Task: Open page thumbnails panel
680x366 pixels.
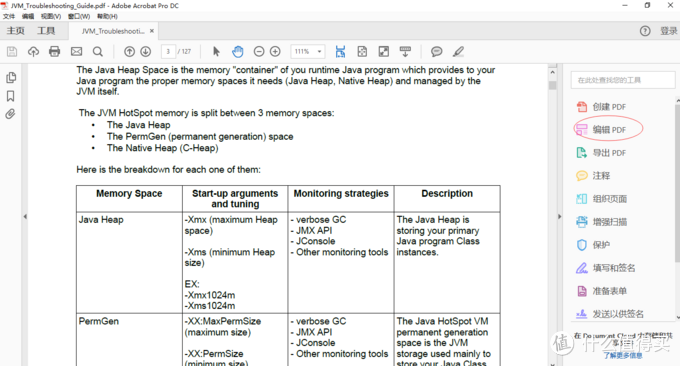Action: pos(11,77)
